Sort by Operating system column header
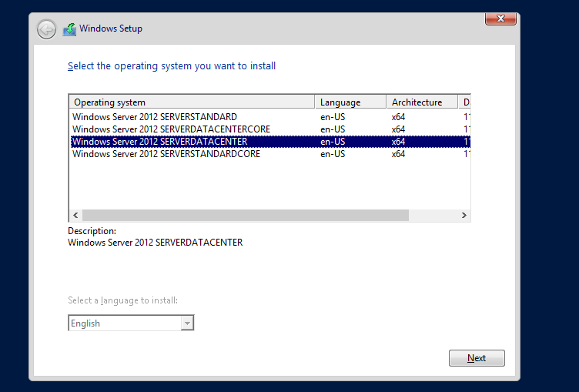This screenshot has width=579, height=392. [191, 102]
